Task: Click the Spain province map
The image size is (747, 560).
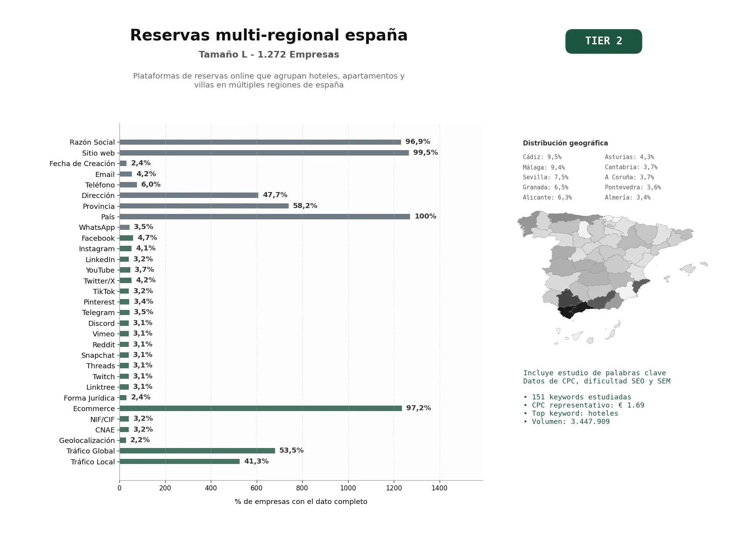Action: [x=612, y=278]
